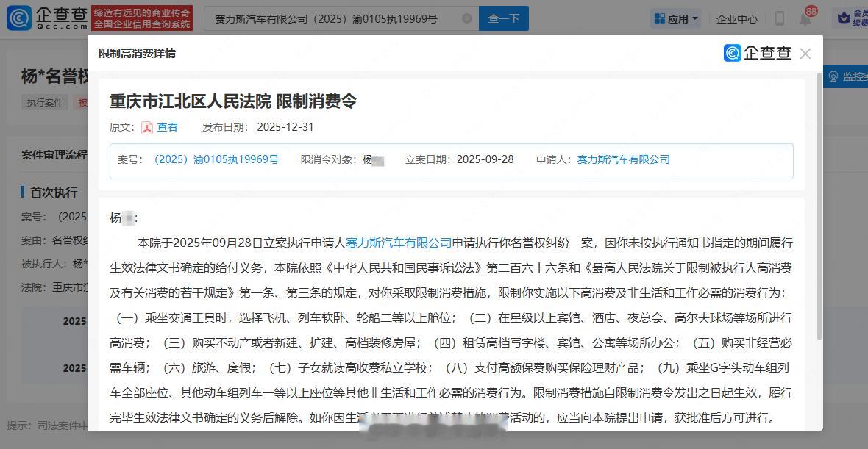Click the 首次执行 section heading

pyautogui.click(x=53, y=193)
